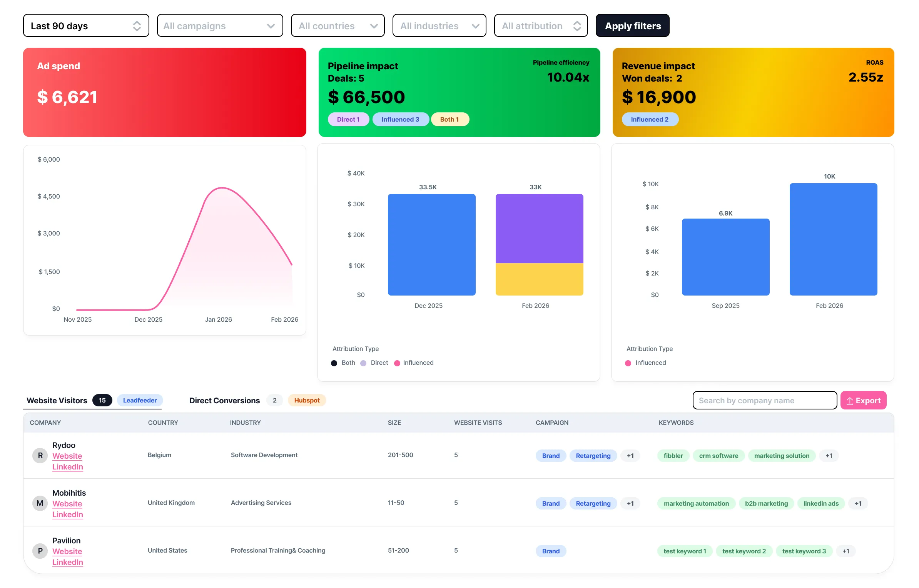The width and height of the screenshot is (919, 588).
Task: Toggle the Influenced 3 attribution pill
Action: click(401, 119)
